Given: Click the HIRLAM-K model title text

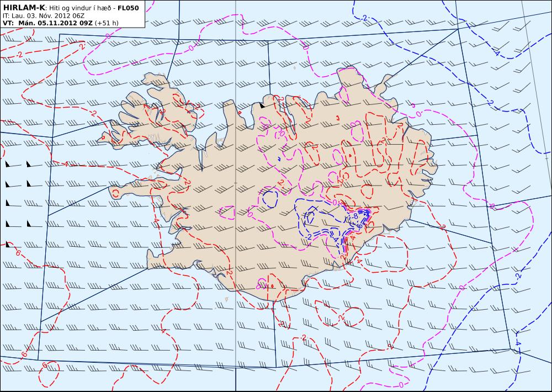Looking at the screenshot, I should (24, 8).
